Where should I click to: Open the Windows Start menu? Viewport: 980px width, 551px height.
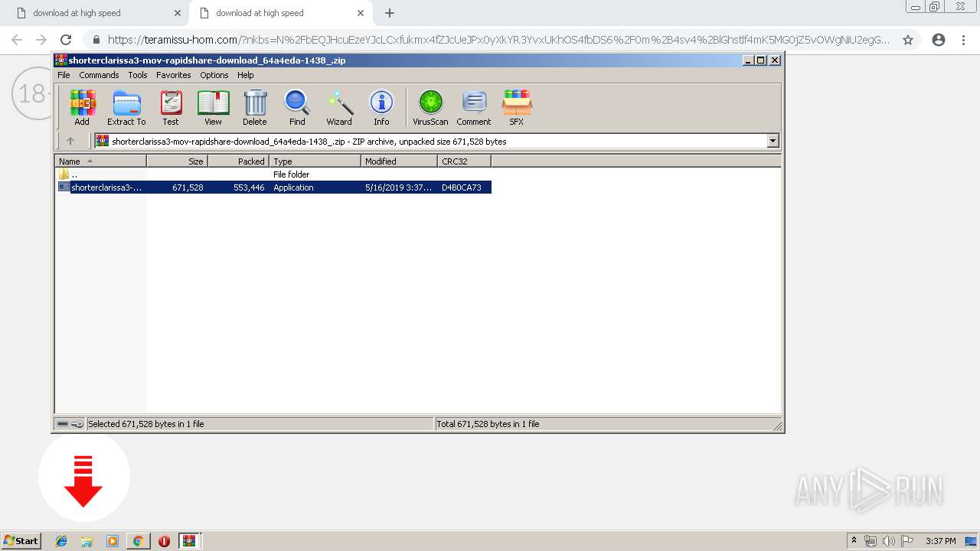21,540
